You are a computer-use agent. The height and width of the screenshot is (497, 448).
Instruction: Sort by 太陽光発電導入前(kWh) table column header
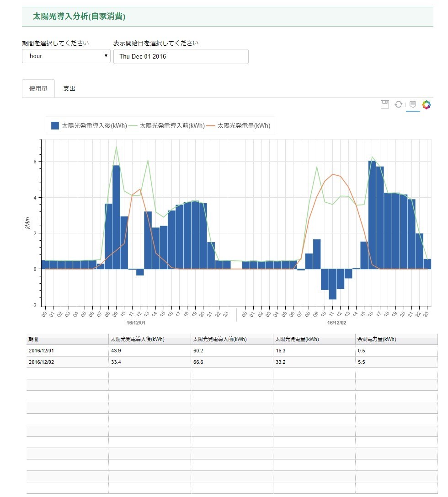coord(232,339)
